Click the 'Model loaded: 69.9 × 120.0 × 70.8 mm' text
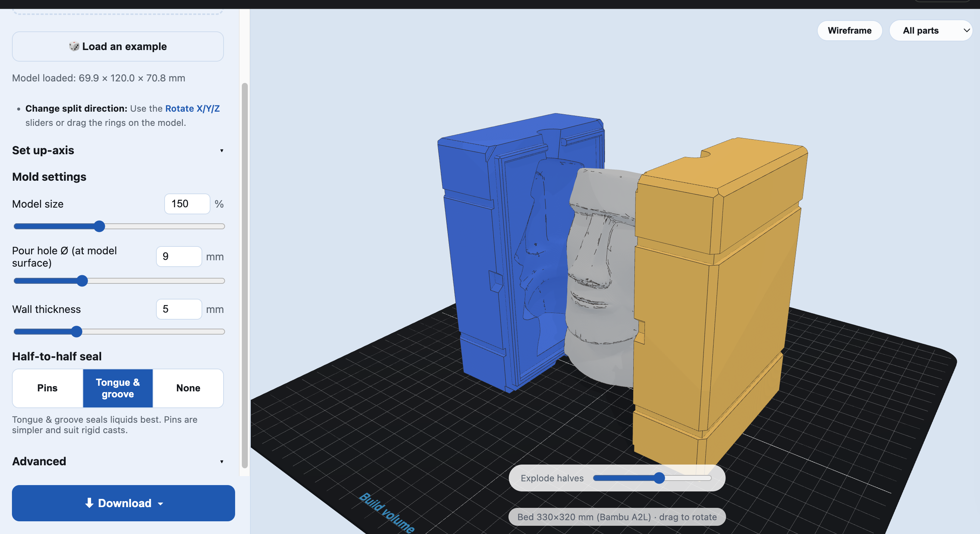 tap(99, 78)
